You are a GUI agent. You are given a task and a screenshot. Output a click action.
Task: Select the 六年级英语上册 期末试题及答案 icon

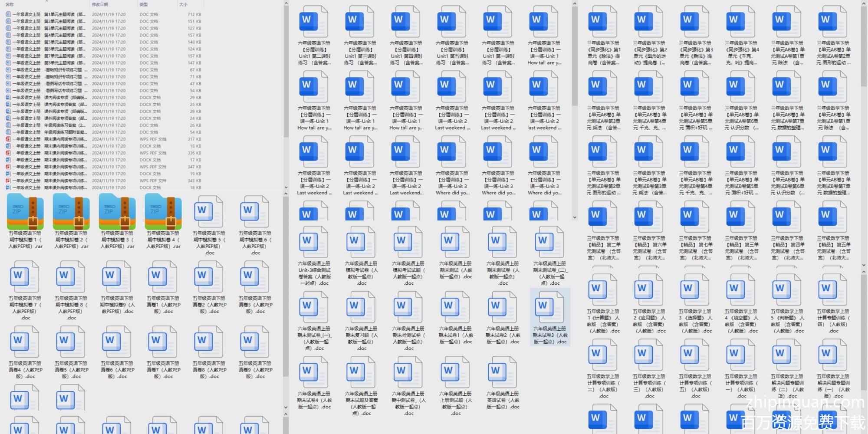[x=362, y=373]
